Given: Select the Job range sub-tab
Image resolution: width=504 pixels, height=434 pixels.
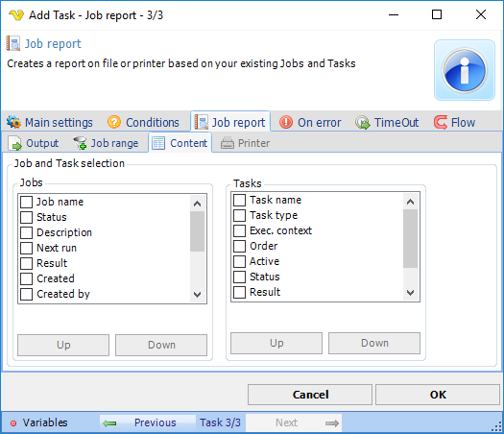Looking at the screenshot, I should 106,143.
